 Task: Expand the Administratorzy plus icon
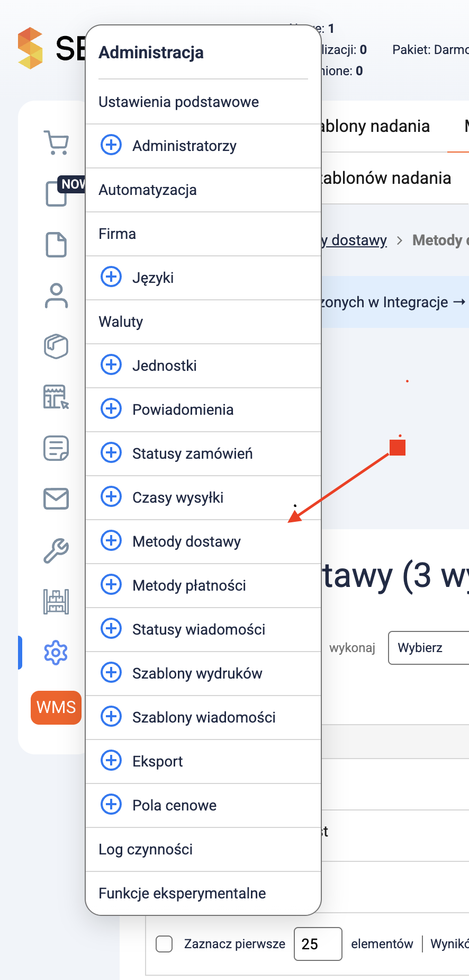(x=111, y=145)
